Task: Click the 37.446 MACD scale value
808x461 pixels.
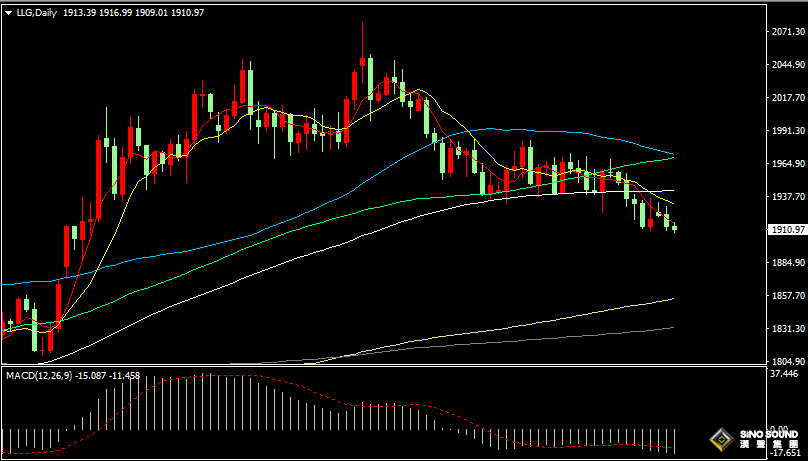Action: 788,375
